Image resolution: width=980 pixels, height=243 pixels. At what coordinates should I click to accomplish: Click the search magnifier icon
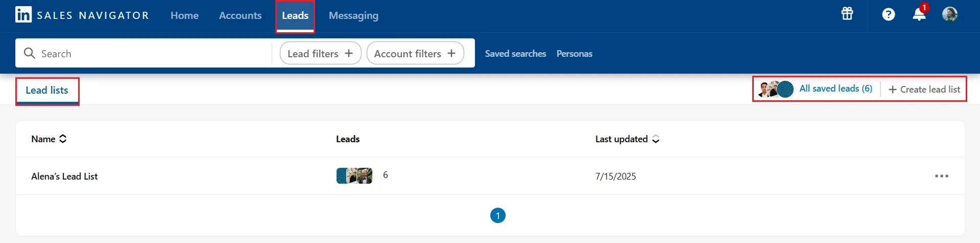[x=30, y=53]
